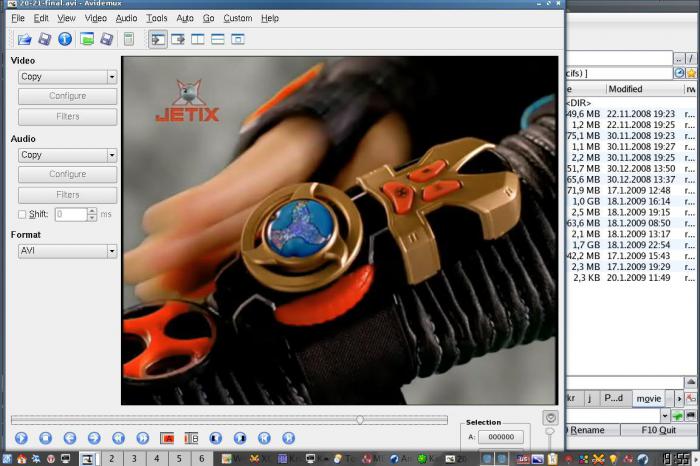The width and height of the screenshot is (700, 466).
Task: Set selection marker B
Action: (x=191, y=438)
